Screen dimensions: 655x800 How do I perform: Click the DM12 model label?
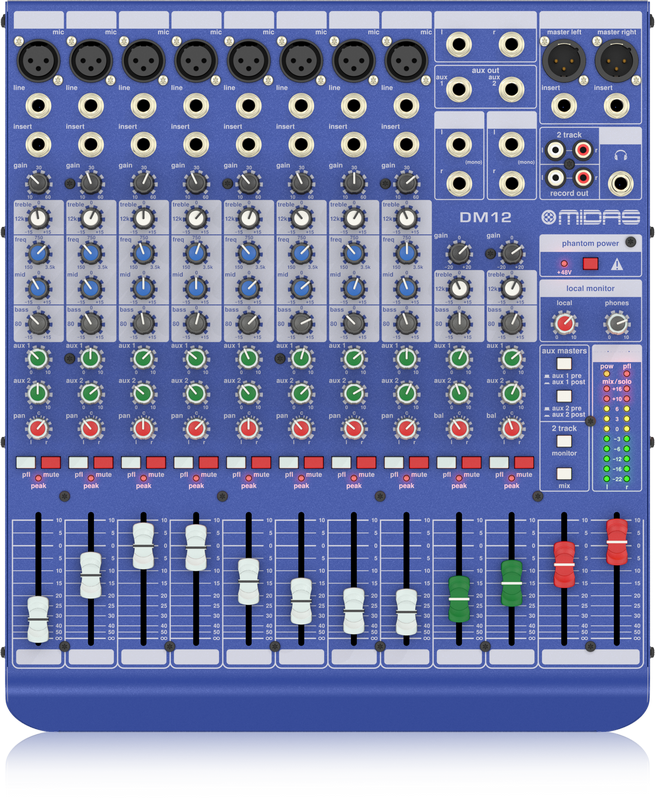coord(485,217)
